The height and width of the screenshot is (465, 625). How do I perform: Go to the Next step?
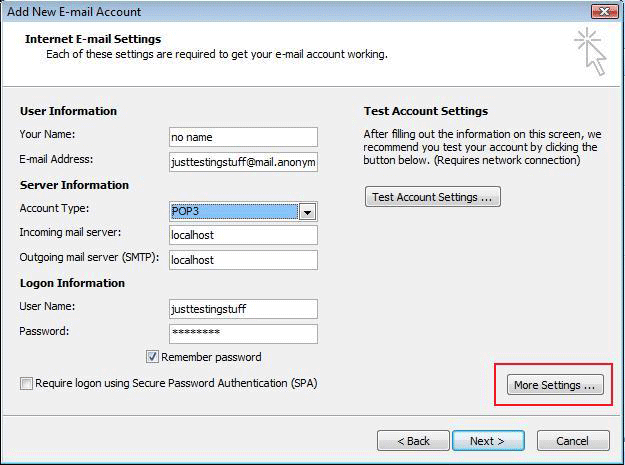tap(488, 441)
